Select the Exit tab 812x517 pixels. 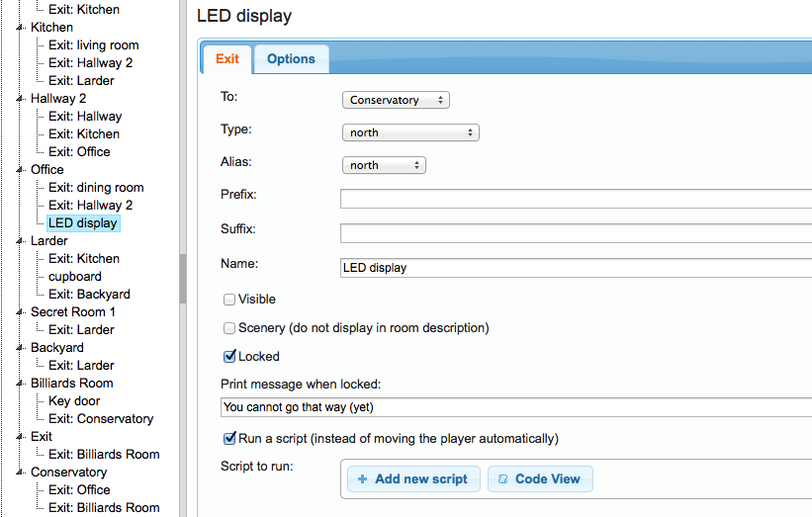(x=227, y=59)
